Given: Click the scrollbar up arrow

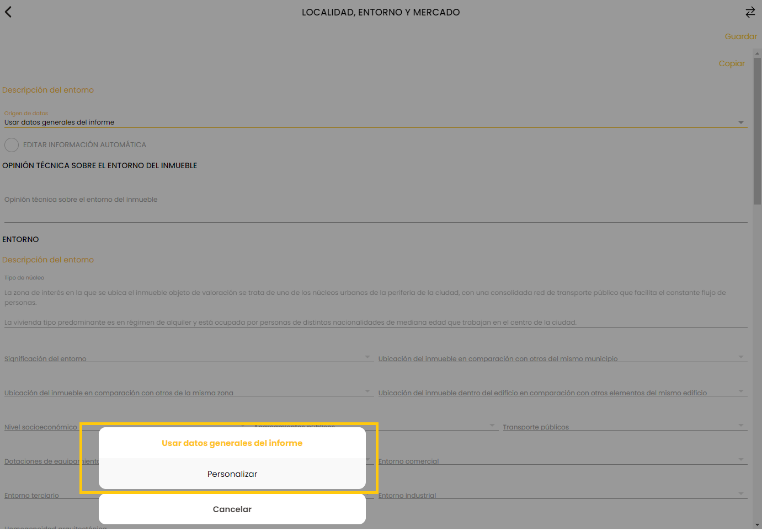Looking at the screenshot, I should pos(757,53).
